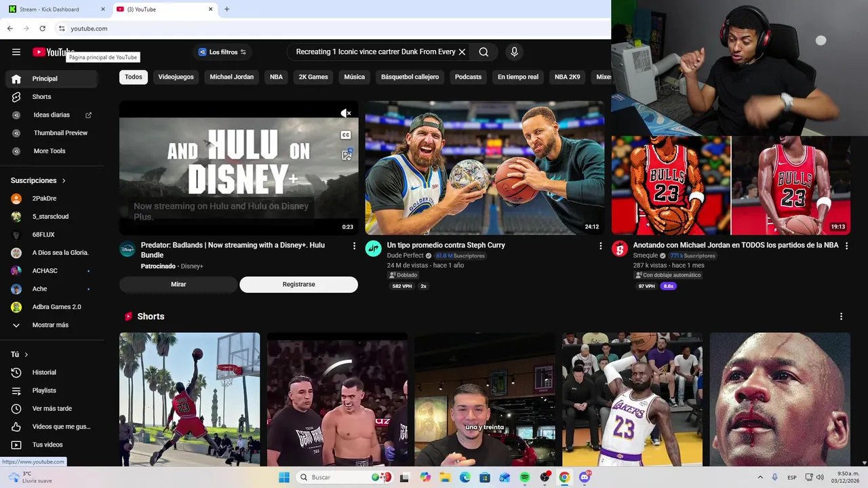The image size is (868, 488).
Task: Open Microsoft Edge from the taskbar
Action: 465,478
